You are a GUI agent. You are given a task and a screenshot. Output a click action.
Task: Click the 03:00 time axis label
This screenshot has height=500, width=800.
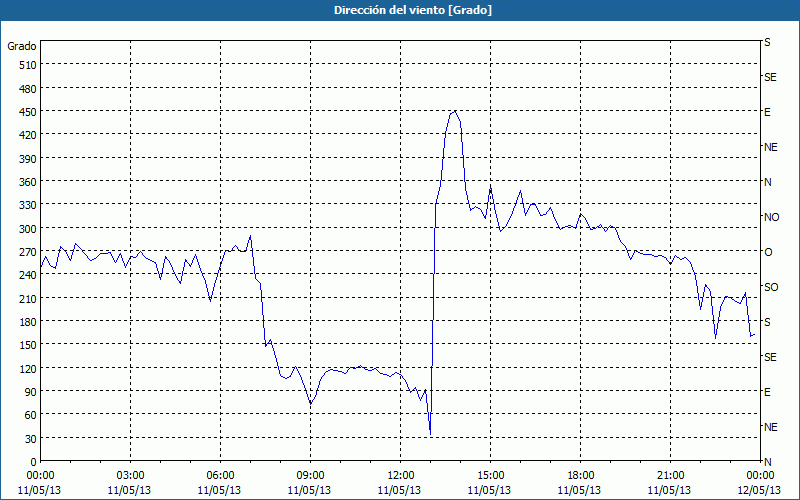click(x=130, y=476)
